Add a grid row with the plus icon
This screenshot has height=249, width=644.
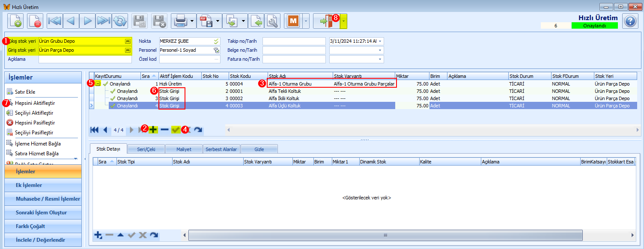(x=153, y=130)
